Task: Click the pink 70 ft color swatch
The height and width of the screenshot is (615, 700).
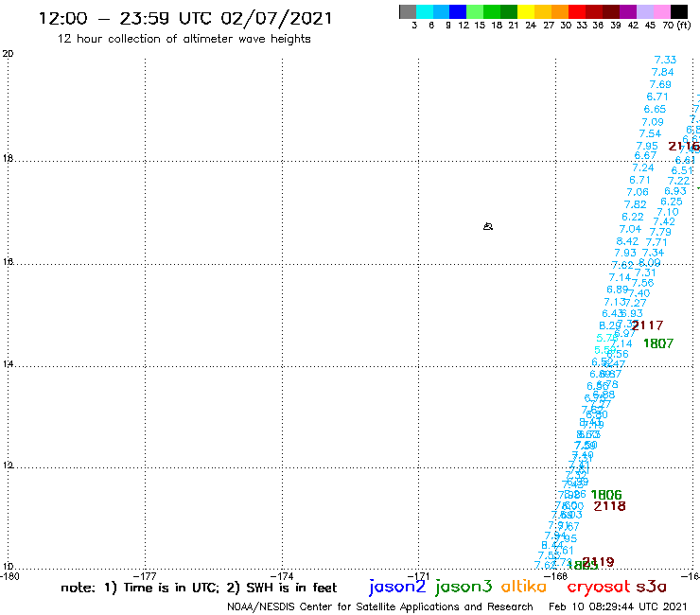Action: [x=660, y=11]
